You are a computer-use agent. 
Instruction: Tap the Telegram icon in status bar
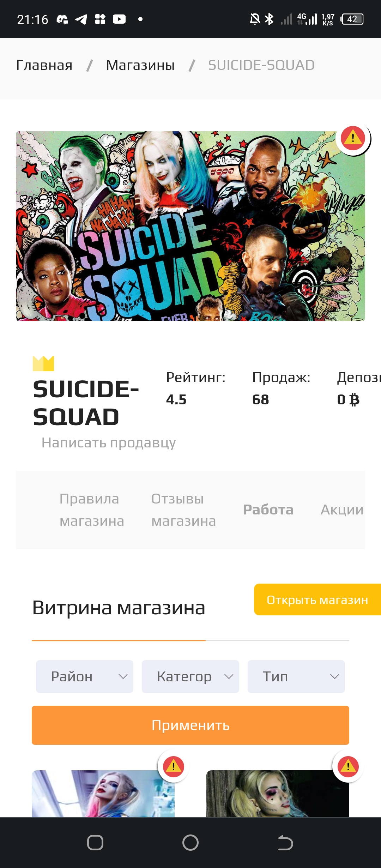click(x=81, y=19)
